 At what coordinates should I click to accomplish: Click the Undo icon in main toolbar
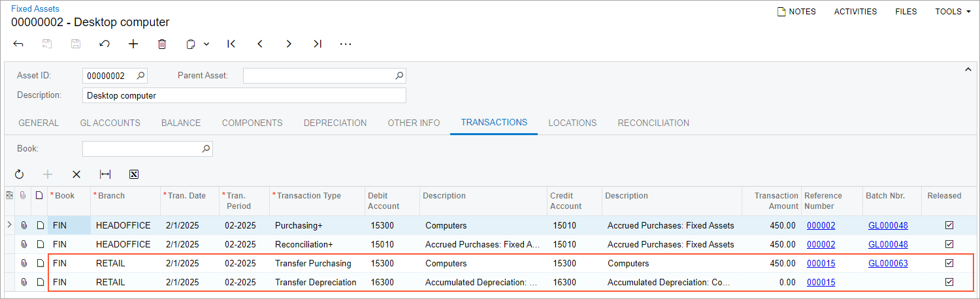point(105,44)
